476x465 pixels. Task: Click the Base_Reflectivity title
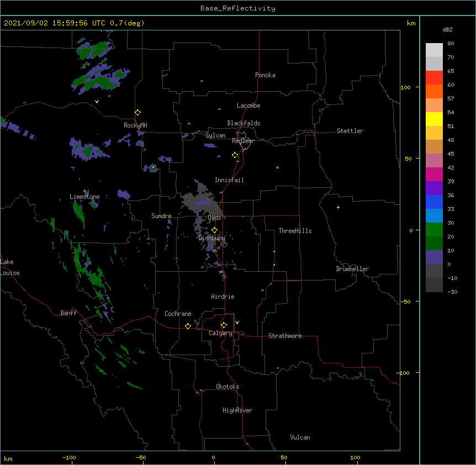coord(238,8)
